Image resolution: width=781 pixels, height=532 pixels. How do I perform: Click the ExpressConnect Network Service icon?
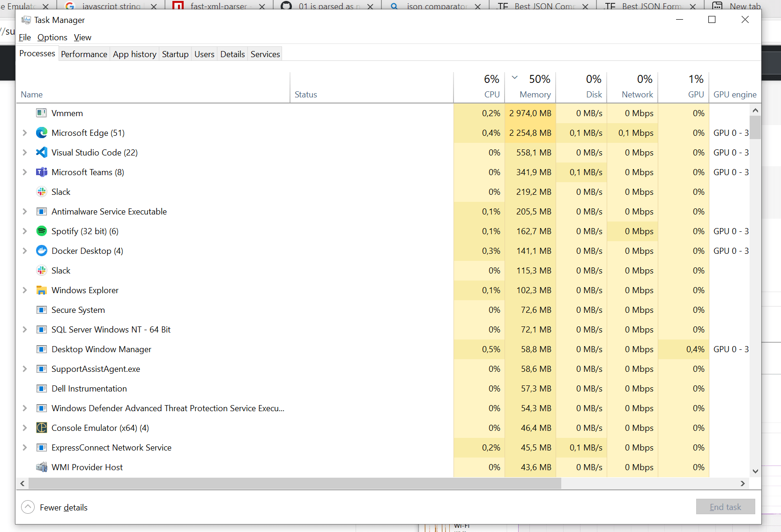[42, 447]
